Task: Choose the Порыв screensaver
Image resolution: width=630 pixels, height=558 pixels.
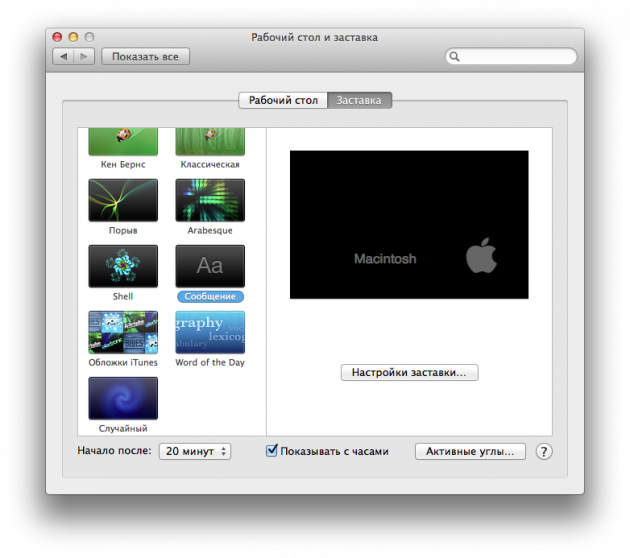Action: (123, 200)
